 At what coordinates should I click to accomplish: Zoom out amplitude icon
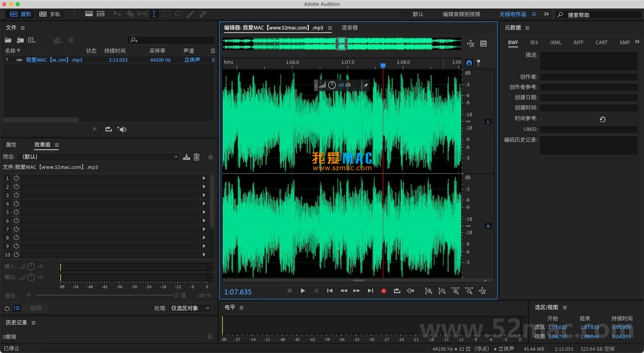tap(442, 291)
